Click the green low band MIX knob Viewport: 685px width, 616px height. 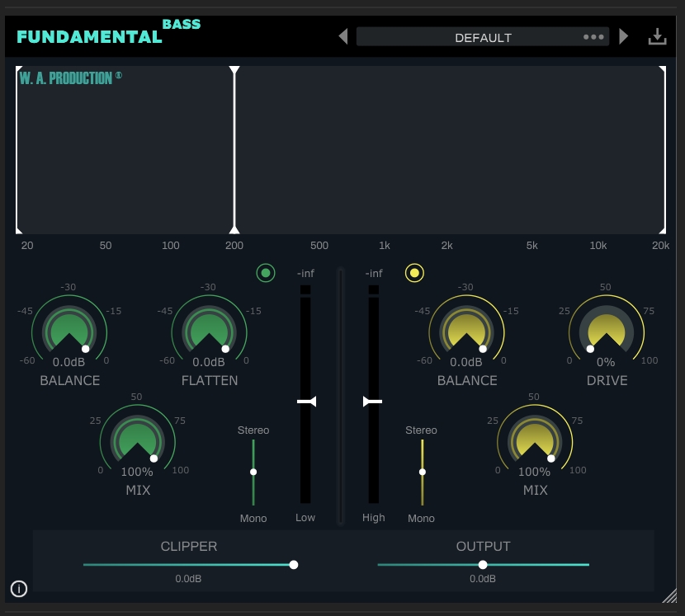click(x=137, y=442)
